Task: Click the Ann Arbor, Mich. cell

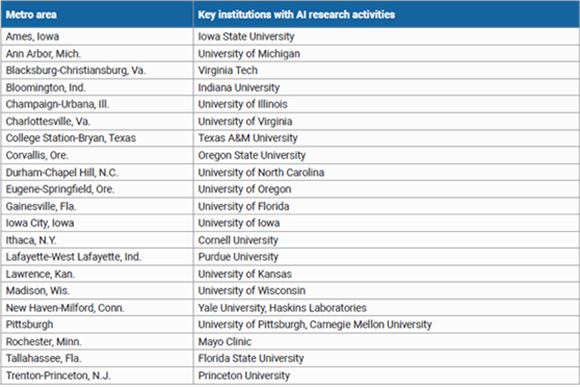Action: 97,54
